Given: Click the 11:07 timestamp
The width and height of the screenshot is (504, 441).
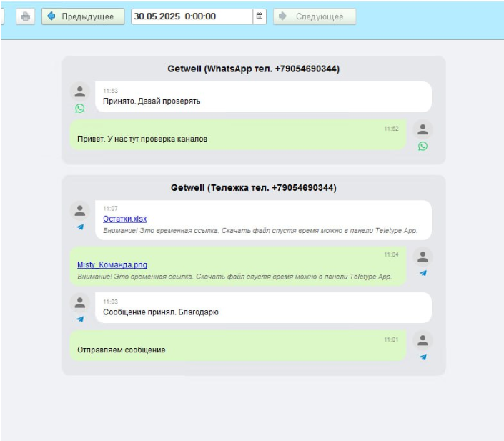Looking at the screenshot, I should click(x=110, y=209).
